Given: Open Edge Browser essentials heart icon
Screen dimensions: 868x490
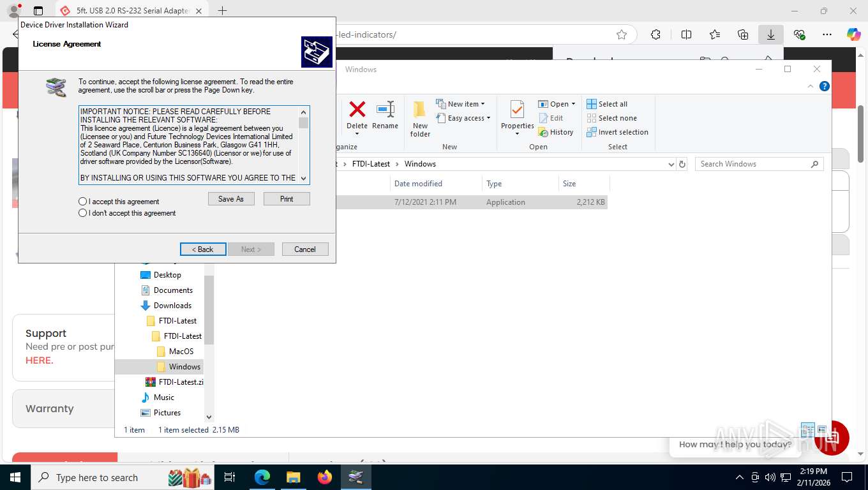Looking at the screenshot, I should click(x=799, y=34).
